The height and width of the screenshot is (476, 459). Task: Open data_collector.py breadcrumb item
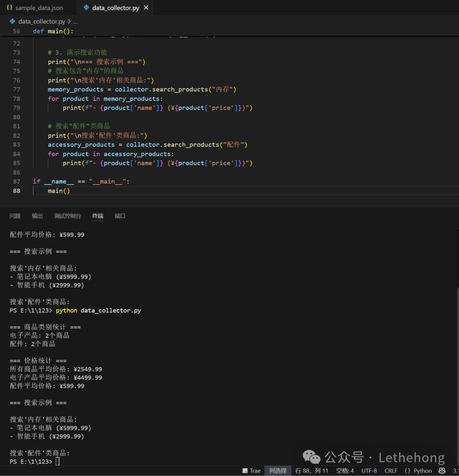(x=42, y=21)
